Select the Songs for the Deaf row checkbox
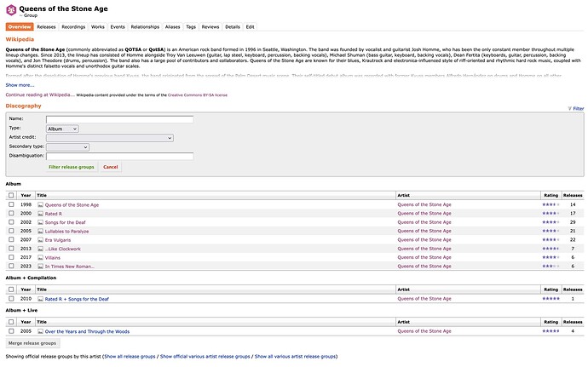This screenshot has width=588, height=367. coord(11,222)
